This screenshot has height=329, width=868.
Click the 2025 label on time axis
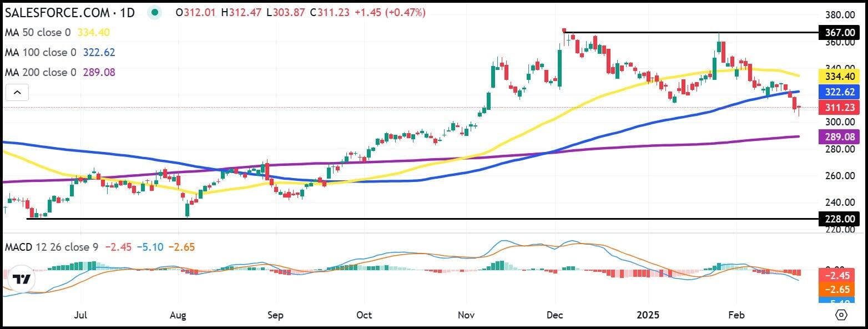647,315
